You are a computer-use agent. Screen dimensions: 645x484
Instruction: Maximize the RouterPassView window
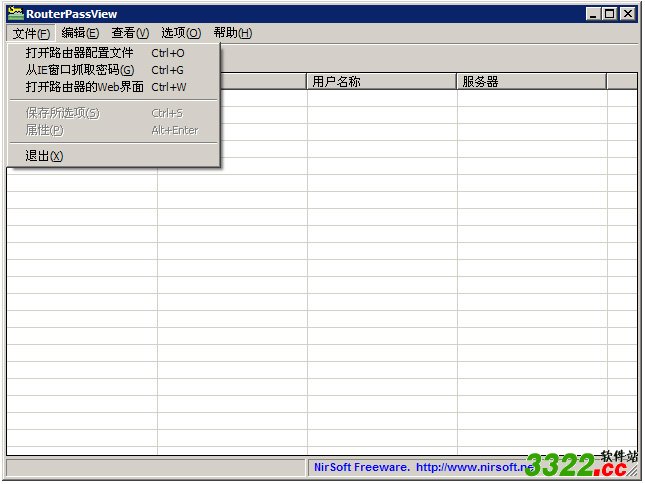click(x=609, y=14)
